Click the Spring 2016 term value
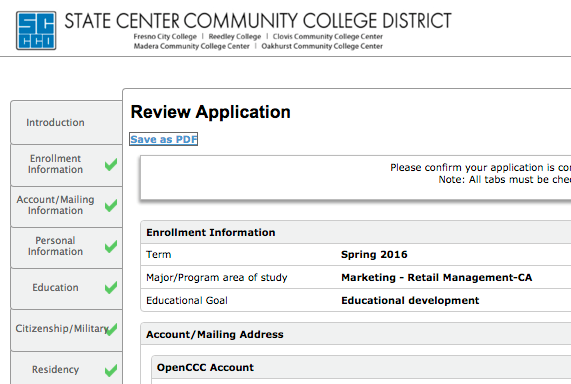The width and height of the screenshot is (571, 384). pos(374,254)
